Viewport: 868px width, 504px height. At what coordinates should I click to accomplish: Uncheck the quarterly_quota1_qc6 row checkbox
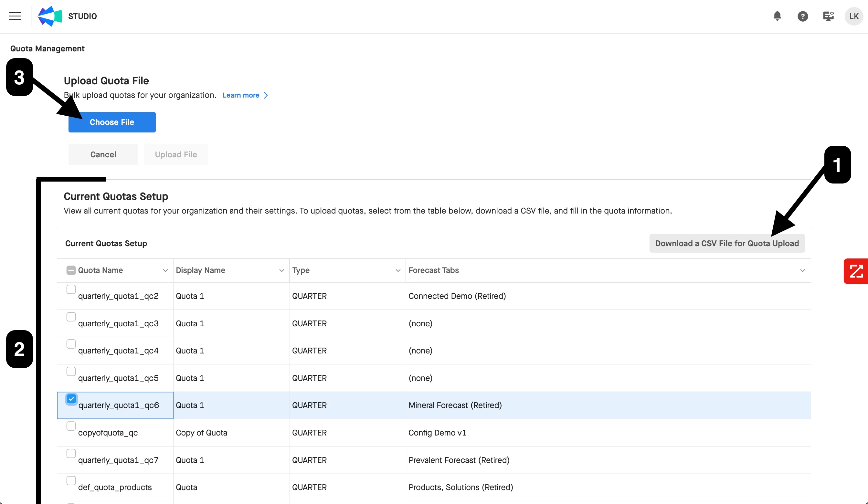71,399
